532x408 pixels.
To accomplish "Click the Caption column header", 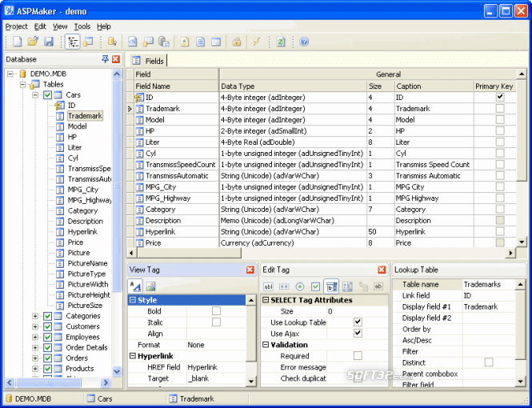I will pyautogui.click(x=434, y=86).
